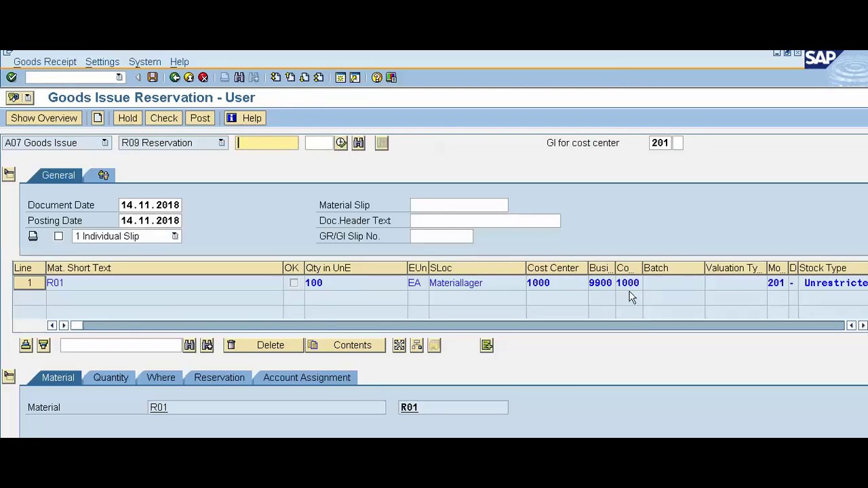Click the R01 material link in line 1
The height and width of the screenshot is (488, 868).
(55, 283)
